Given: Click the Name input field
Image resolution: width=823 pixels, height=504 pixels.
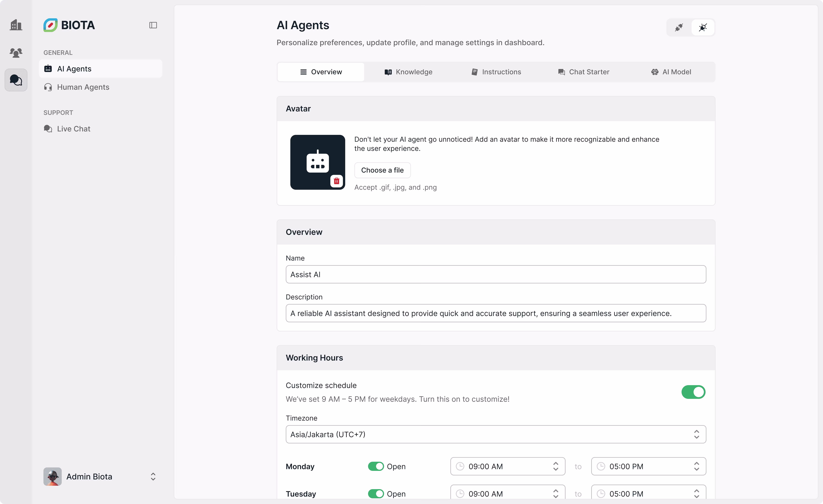Looking at the screenshot, I should [x=496, y=274].
